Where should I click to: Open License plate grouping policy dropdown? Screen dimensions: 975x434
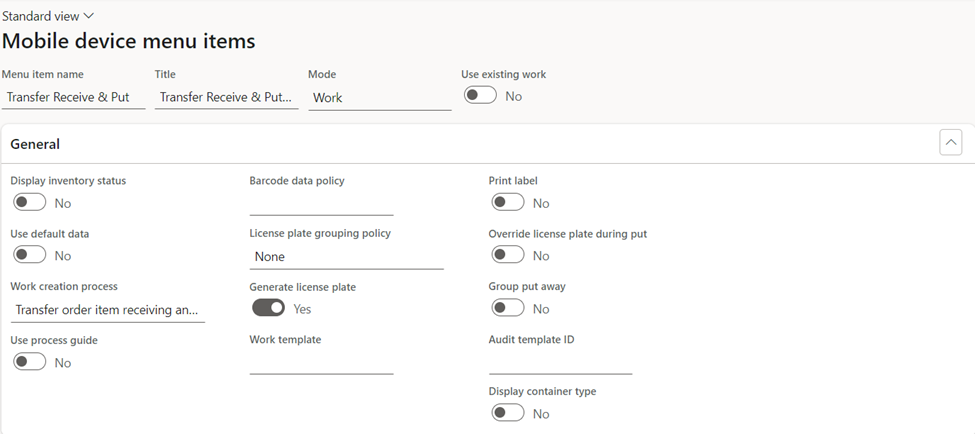coord(346,257)
